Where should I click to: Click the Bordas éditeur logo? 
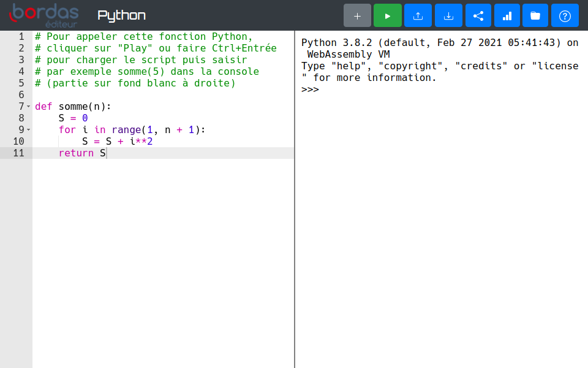44,15
